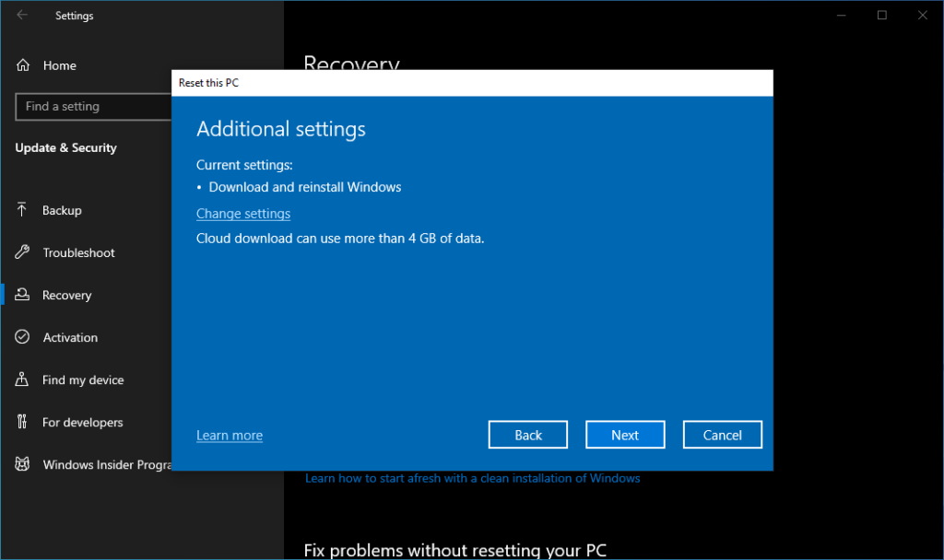This screenshot has width=944, height=560.
Task: Click the Recovery icon in sidebar
Action: tap(20, 295)
